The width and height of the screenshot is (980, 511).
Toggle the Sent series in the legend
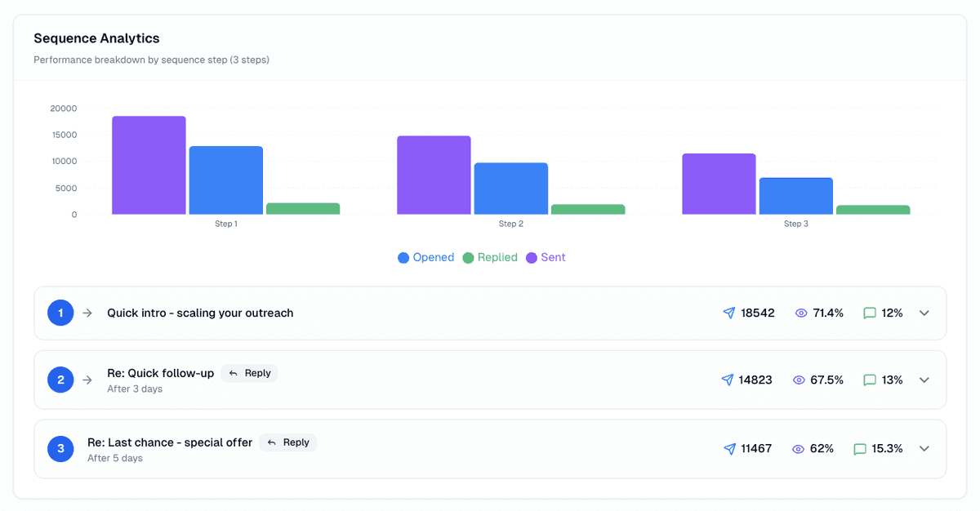point(544,257)
